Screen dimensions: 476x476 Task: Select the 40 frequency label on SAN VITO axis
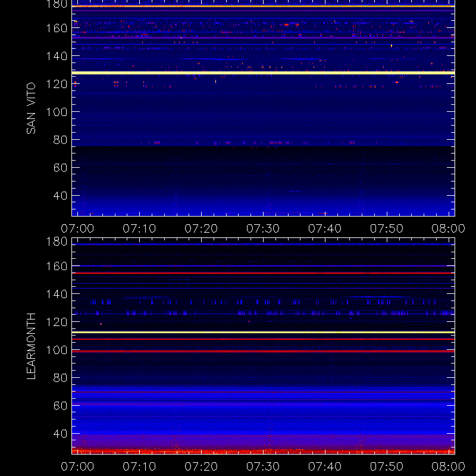click(x=60, y=196)
